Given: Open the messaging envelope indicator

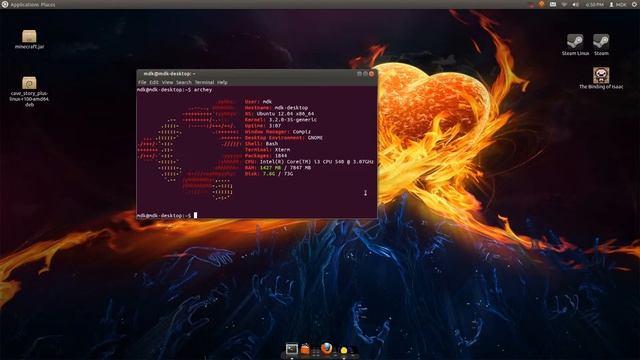Looking at the screenshot, I should click(x=553, y=4).
